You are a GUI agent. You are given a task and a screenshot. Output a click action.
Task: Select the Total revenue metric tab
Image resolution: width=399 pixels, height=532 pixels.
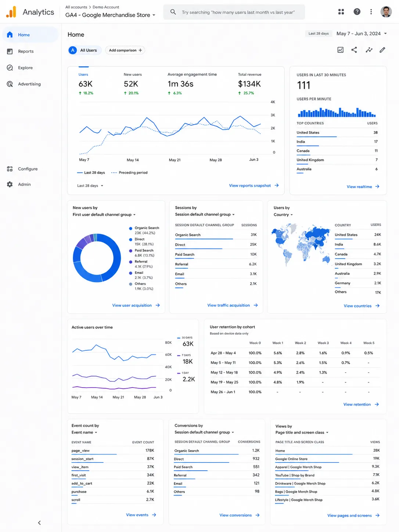click(x=249, y=84)
